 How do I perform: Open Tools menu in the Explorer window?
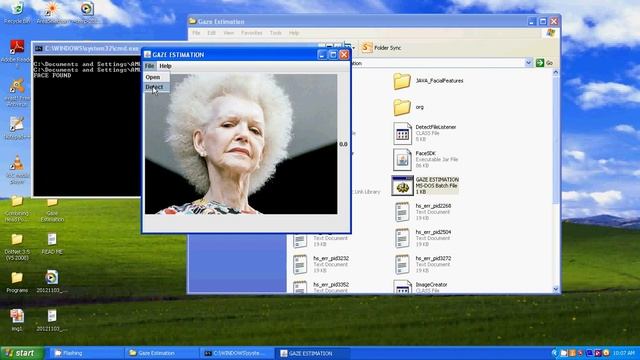[x=276, y=33]
